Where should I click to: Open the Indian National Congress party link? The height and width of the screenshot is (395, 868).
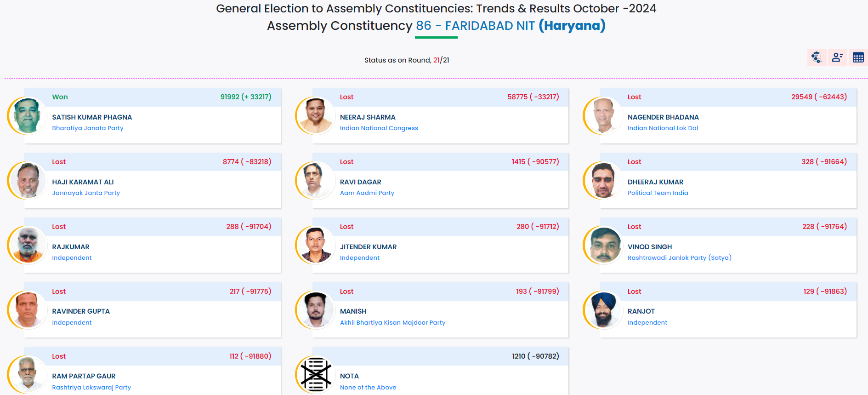(379, 128)
